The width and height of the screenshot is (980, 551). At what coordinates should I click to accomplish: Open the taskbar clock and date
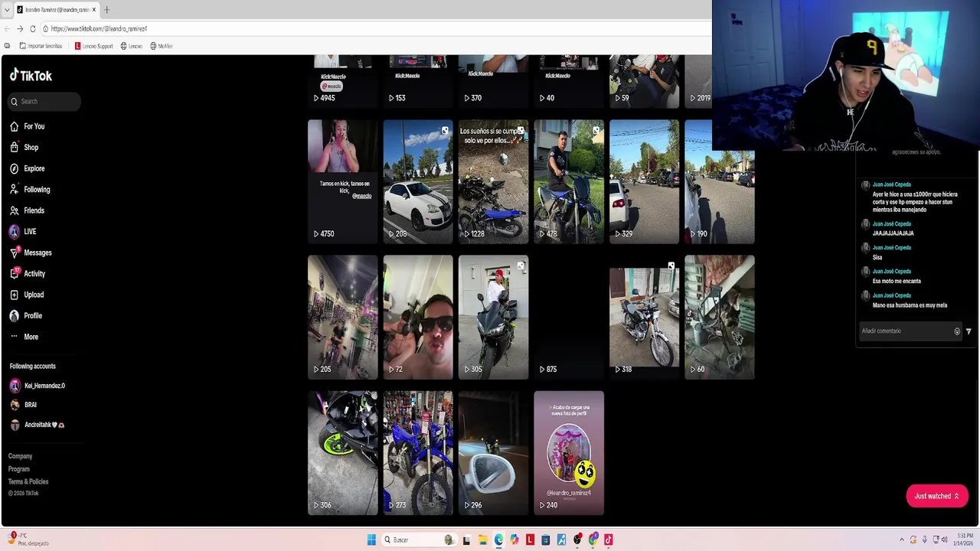click(963, 540)
